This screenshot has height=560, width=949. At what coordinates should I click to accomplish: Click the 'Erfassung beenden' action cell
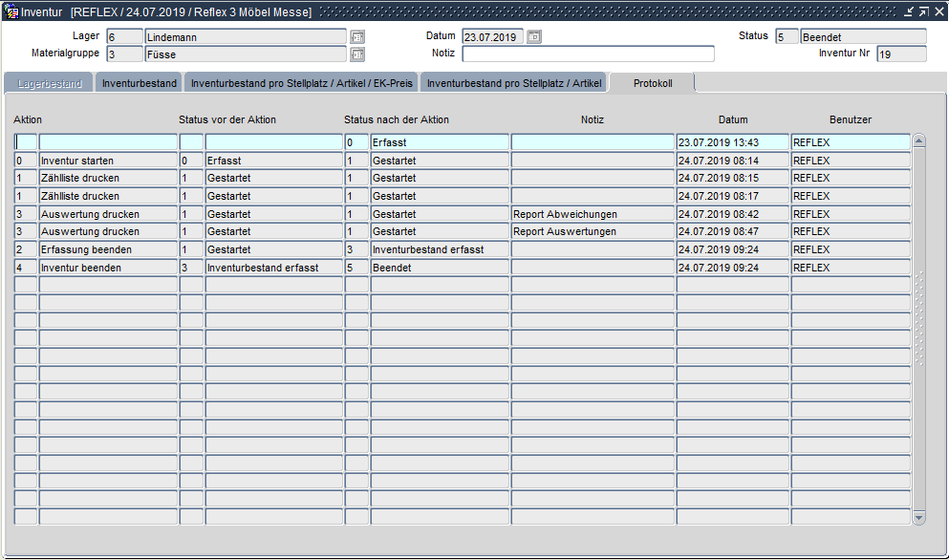[x=107, y=250]
